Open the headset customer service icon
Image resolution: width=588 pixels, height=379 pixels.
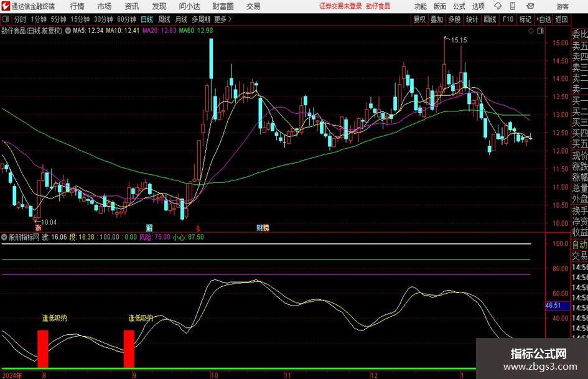[x=498, y=6]
